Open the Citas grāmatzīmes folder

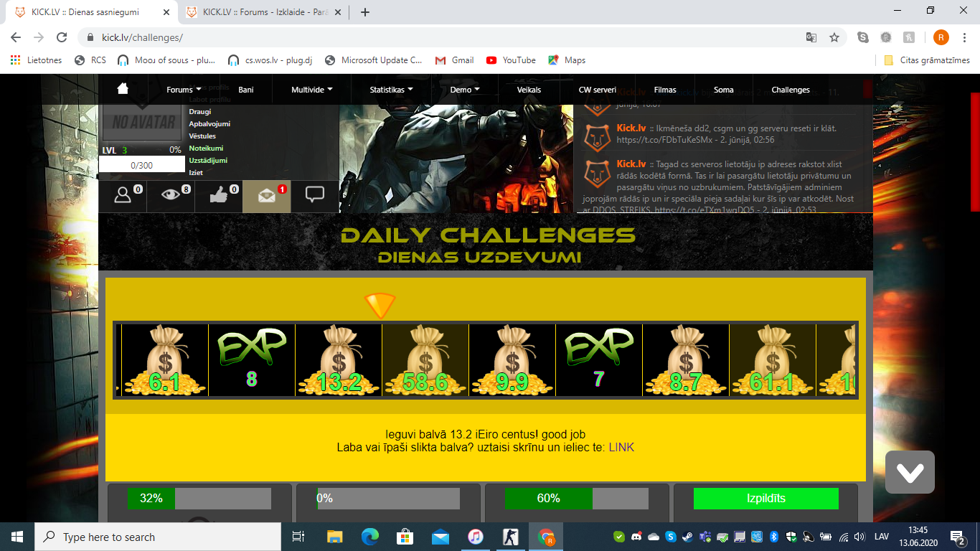coord(926,60)
